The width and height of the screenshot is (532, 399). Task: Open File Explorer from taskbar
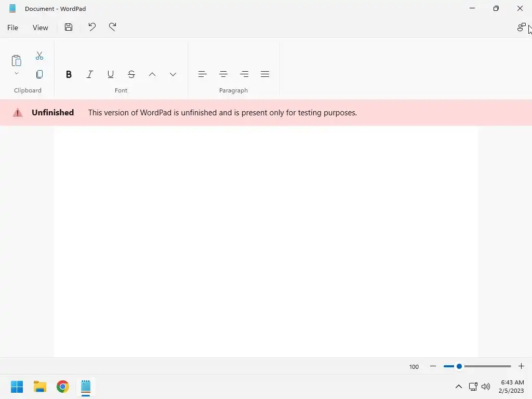[39, 387]
